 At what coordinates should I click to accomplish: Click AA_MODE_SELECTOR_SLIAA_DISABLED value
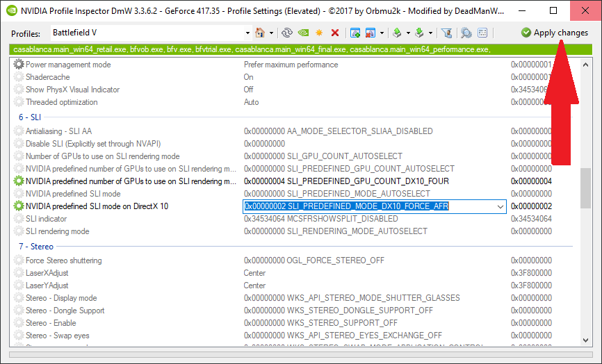pos(339,131)
